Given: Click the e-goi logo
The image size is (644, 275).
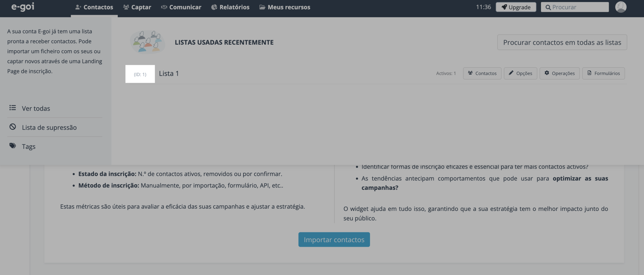Looking at the screenshot, I should (x=23, y=7).
